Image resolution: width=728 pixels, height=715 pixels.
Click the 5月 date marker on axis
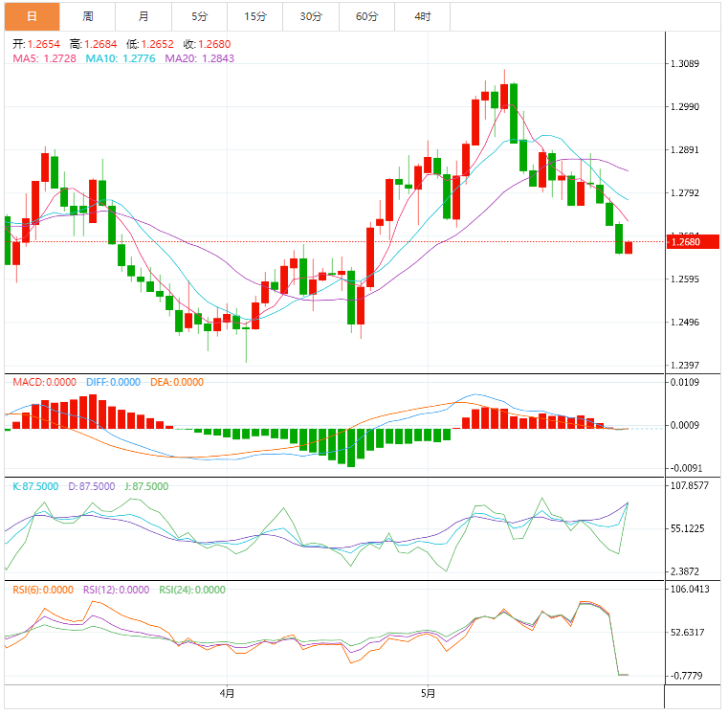(429, 692)
